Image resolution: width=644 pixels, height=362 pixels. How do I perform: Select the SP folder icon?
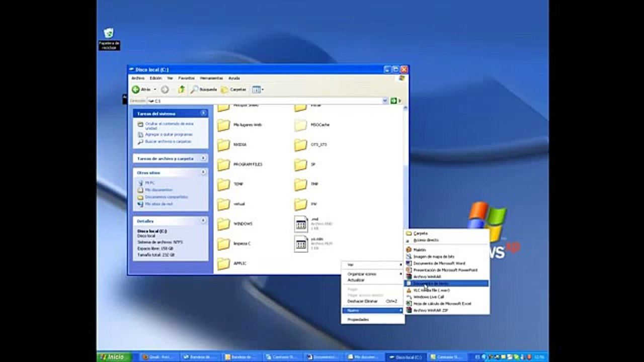click(300, 164)
